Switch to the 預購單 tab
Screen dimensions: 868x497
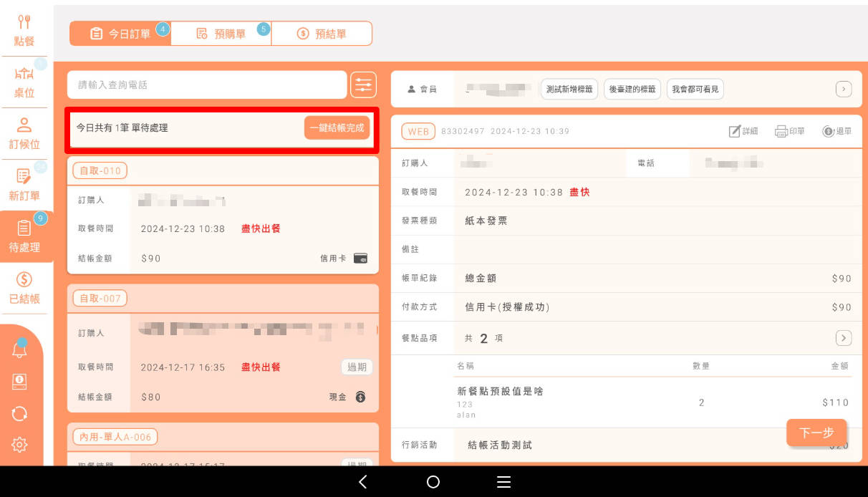[221, 34]
